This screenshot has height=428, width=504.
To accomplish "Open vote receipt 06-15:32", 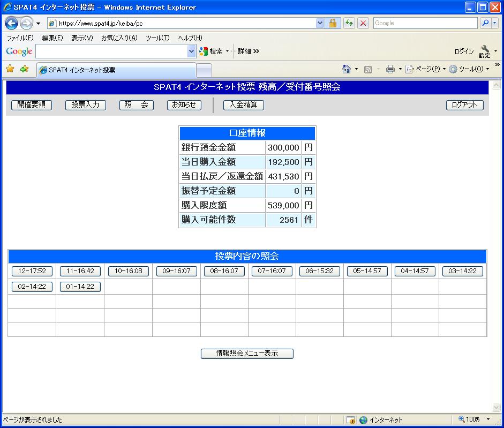I will [320, 271].
